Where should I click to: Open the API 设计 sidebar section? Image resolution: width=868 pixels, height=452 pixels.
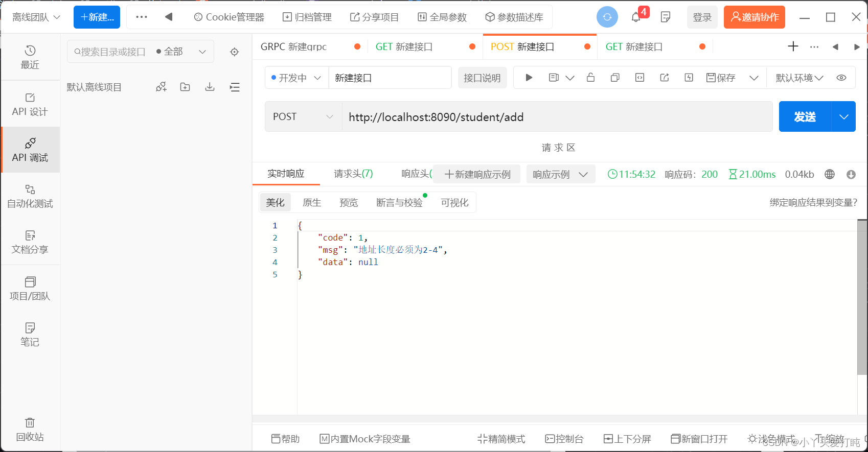pos(30,104)
